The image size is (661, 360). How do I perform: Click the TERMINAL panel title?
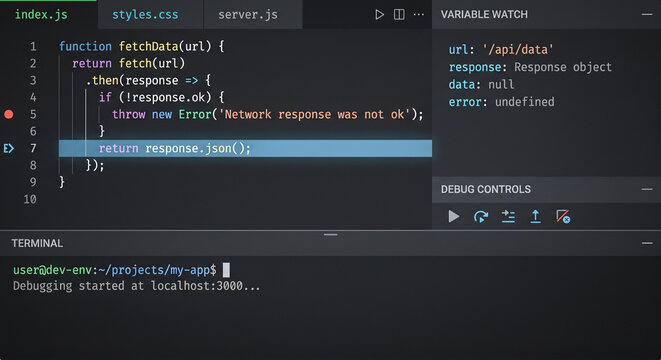37,243
